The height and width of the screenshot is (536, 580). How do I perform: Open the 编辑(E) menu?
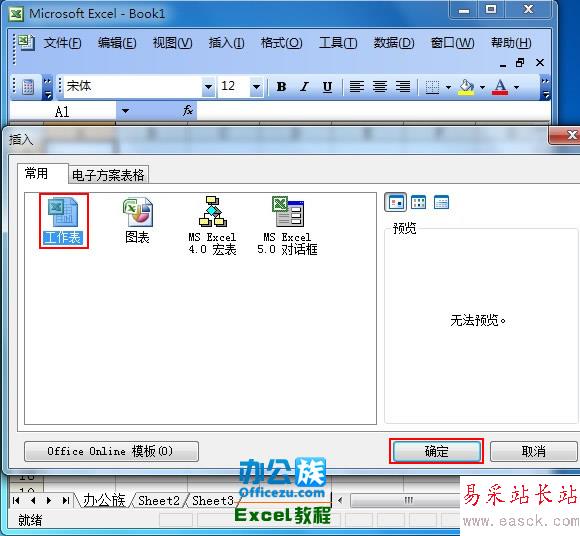tap(117, 43)
